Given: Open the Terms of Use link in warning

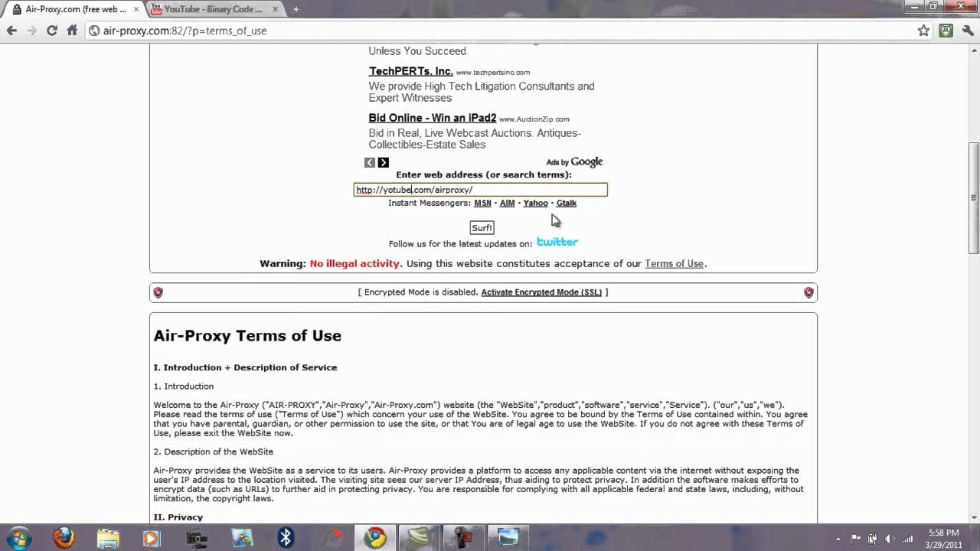Looking at the screenshot, I should (674, 263).
